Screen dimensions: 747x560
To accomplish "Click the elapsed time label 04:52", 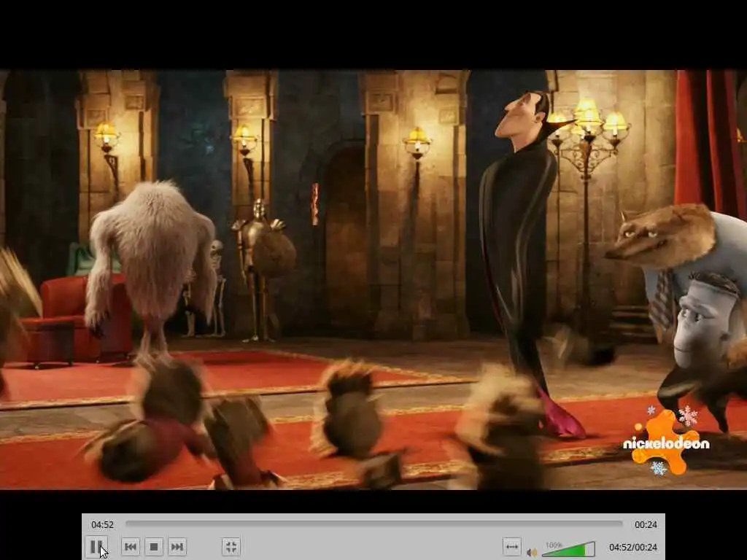I will click(x=102, y=525).
